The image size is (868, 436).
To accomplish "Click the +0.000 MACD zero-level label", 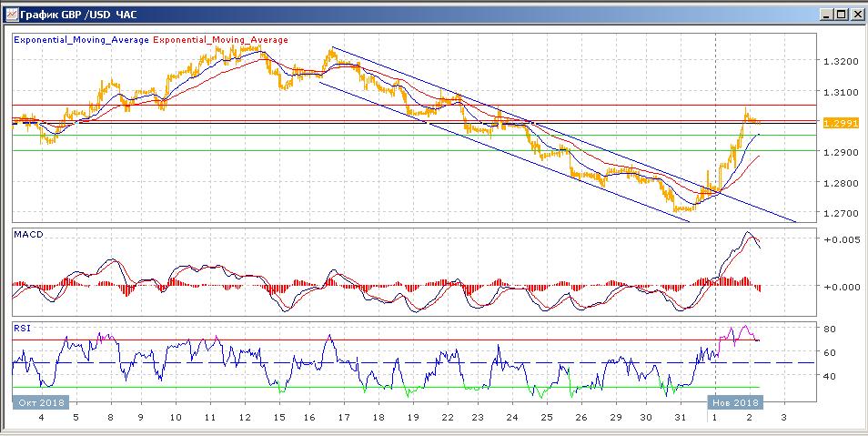I will tap(840, 287).
